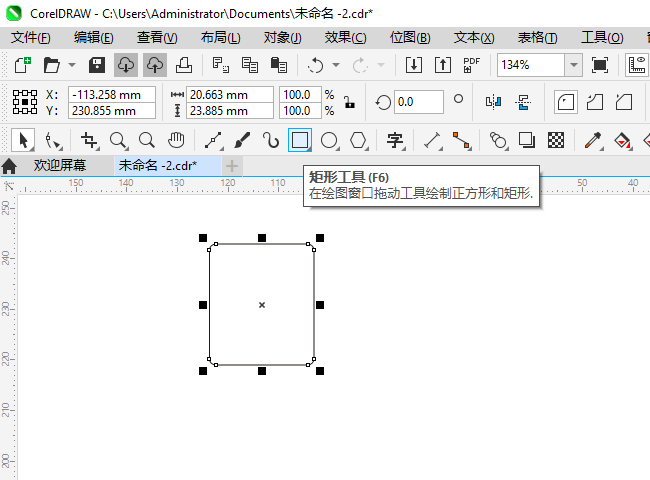Undo the last action
This screenshot has width=650, height=480.
(x=315, y=65)
